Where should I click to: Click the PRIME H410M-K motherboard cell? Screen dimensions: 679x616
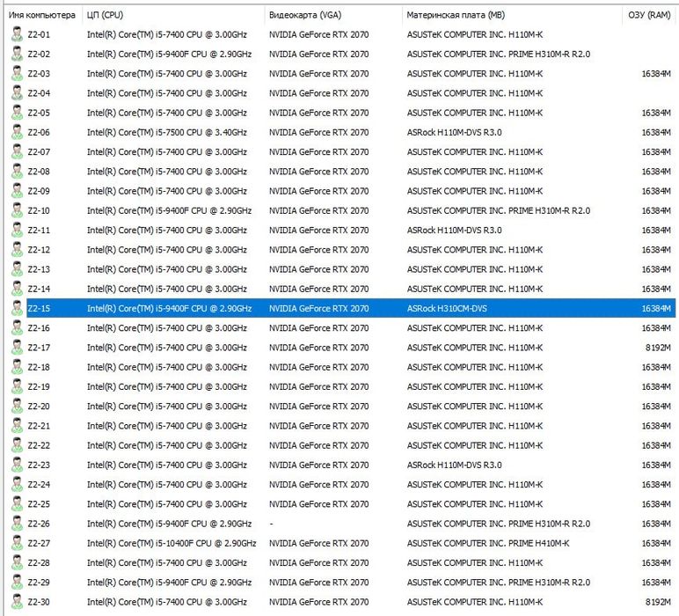(x=488, y=543)
